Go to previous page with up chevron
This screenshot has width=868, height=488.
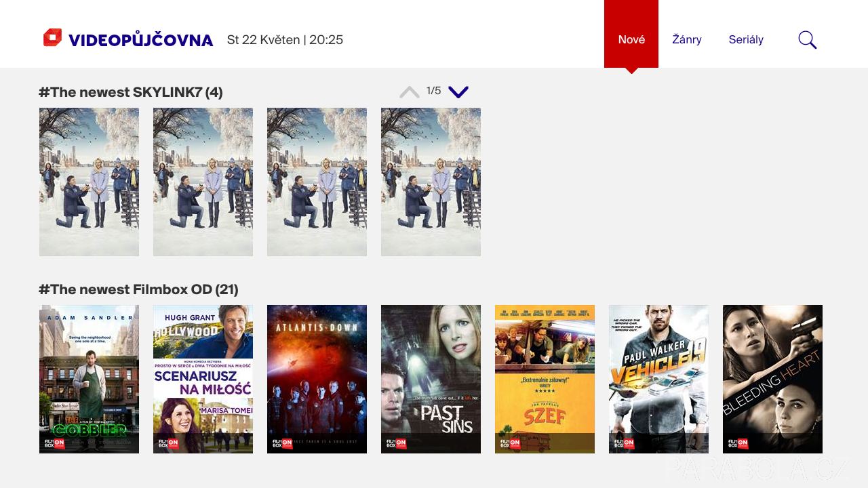pyautogui.click(x=410, y=91)
